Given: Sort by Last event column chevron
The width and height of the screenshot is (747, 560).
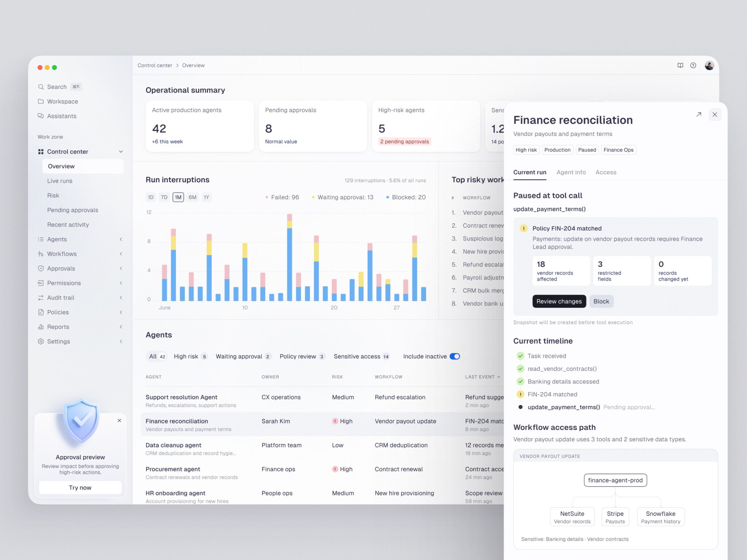Looking at the screenshot, I should [x=499, y=377].
